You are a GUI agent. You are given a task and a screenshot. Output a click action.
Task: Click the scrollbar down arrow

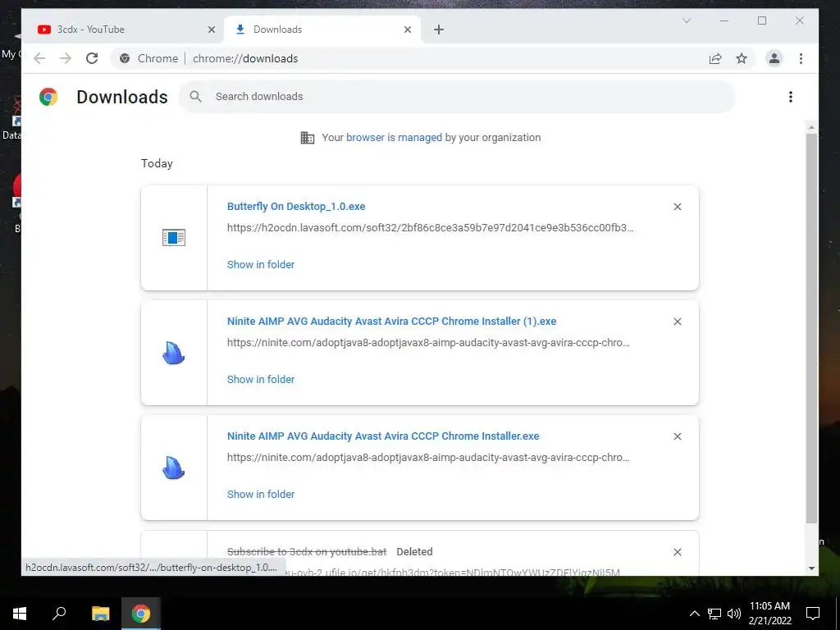tap(811, 568)
